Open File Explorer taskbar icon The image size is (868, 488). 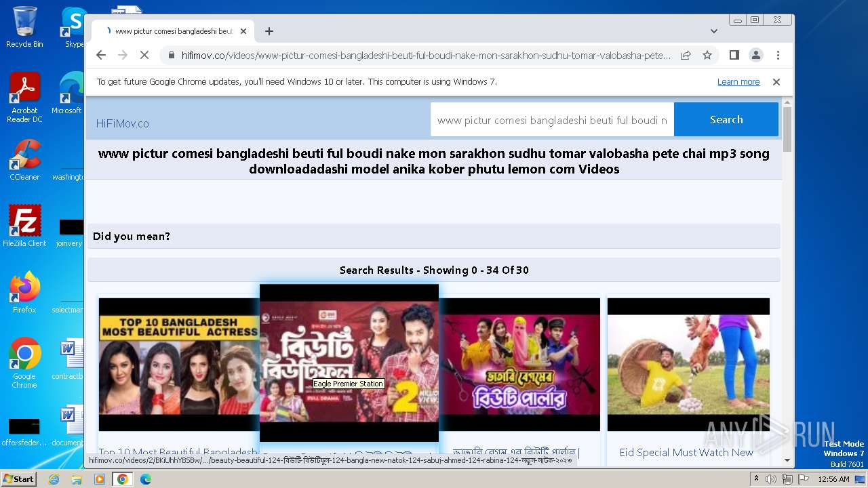[x=77, y=479]
